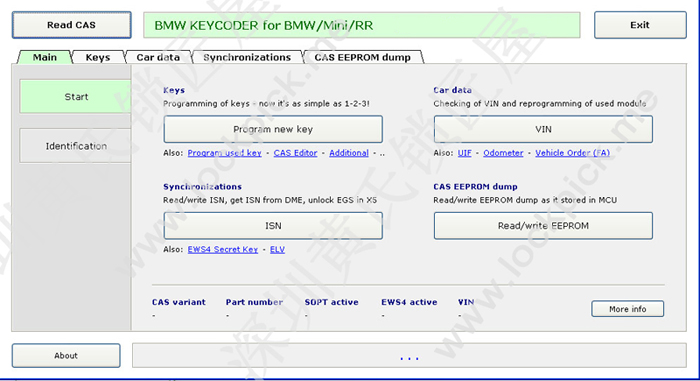This screenshot has width=700, height=381.
Task: Open the Car data tab
Action: click(x=158, y=57)
